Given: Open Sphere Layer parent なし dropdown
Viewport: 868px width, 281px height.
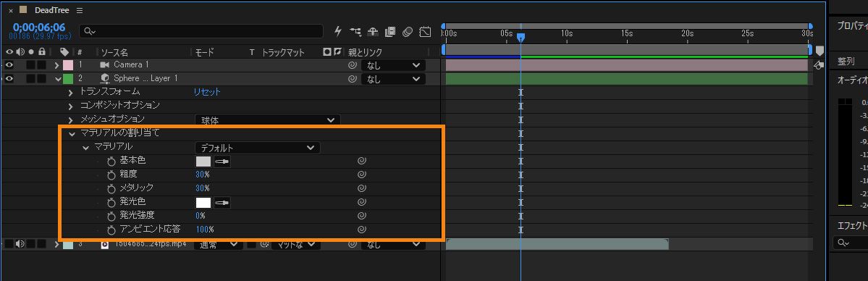Looking at the screenshot, I should [x=394, y=79].
